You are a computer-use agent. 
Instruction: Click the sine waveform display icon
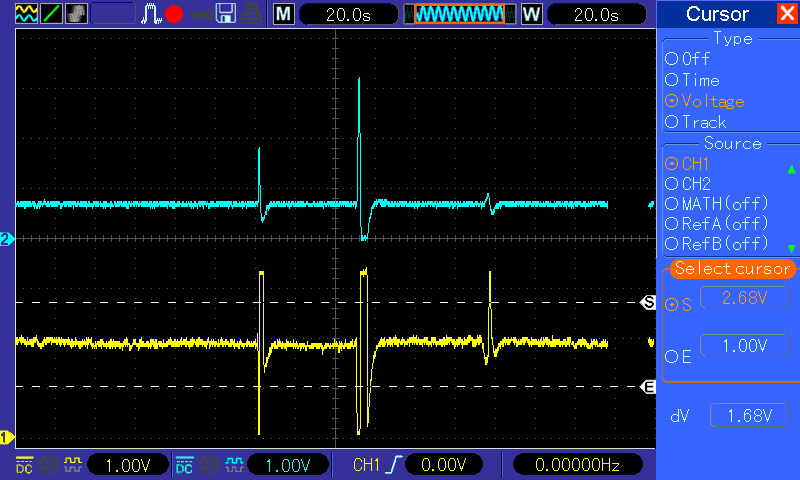(26, 14)
